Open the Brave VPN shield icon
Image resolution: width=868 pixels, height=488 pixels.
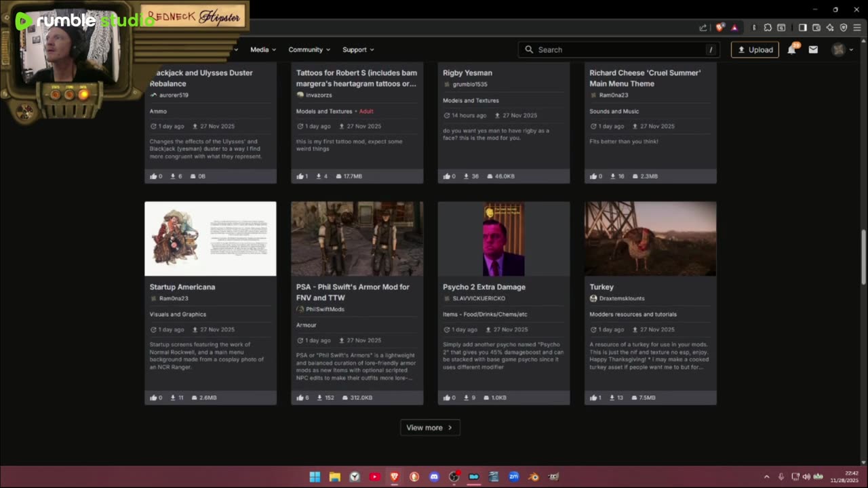tap(844, 28)
